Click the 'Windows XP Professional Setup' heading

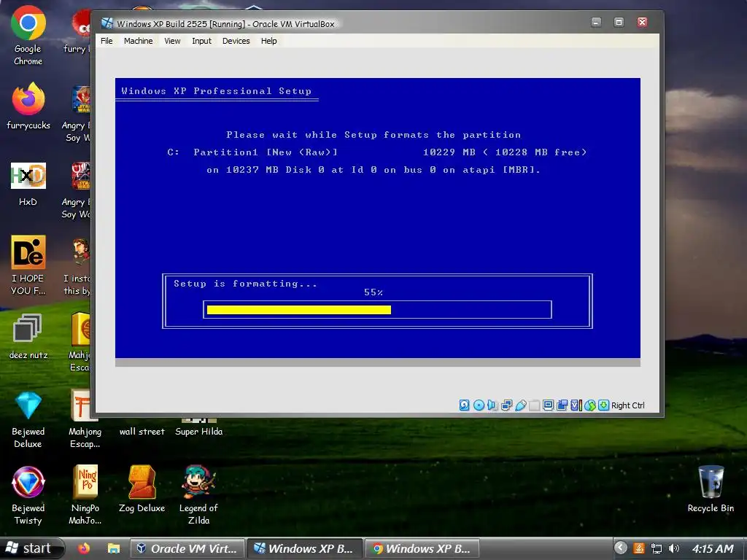216,91
